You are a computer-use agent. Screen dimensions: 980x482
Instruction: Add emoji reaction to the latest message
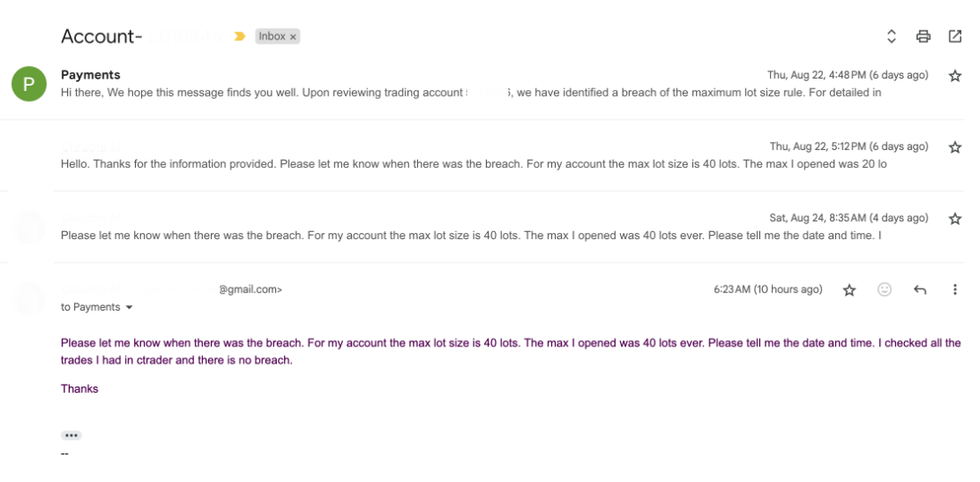[x=884, y=289]
